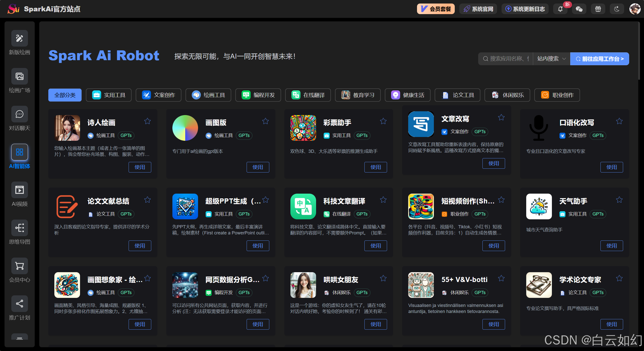The image size is (644, 351).
Task: Open the 绘画广场 gallery icon
Action: [19, 76]
